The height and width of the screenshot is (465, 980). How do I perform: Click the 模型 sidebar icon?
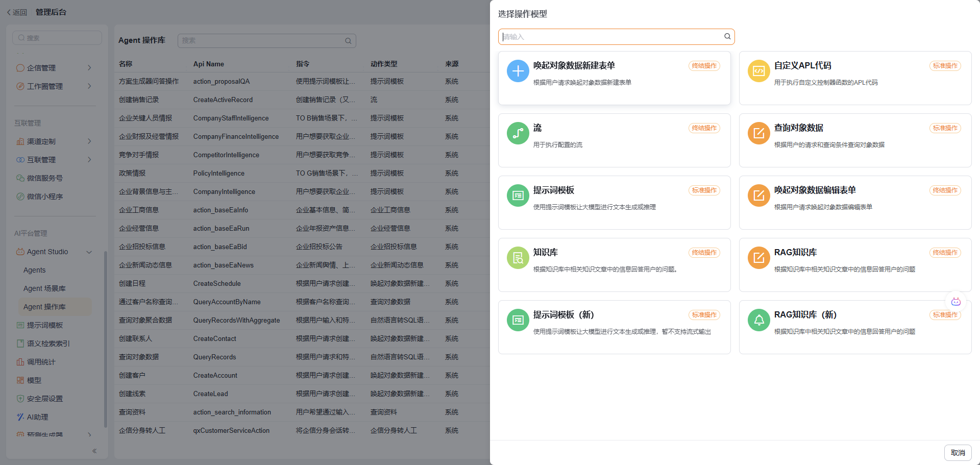20,380
